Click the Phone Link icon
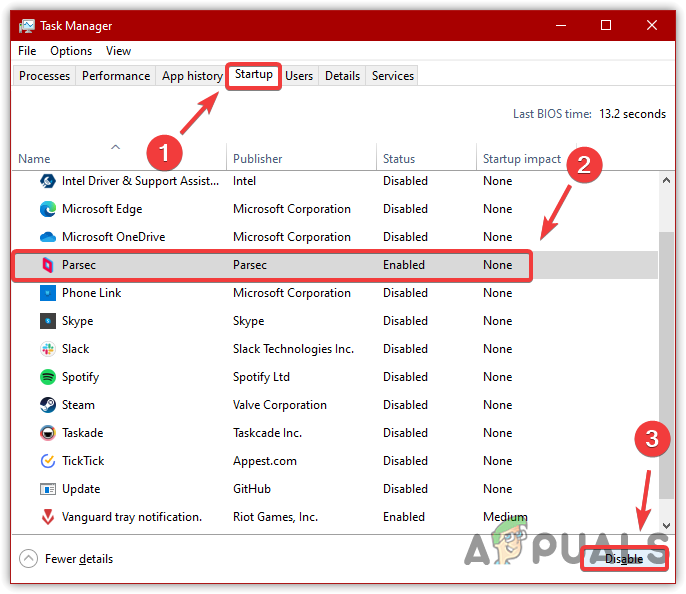The height and width of the screenshot is (594, 686). click(48, 293)
